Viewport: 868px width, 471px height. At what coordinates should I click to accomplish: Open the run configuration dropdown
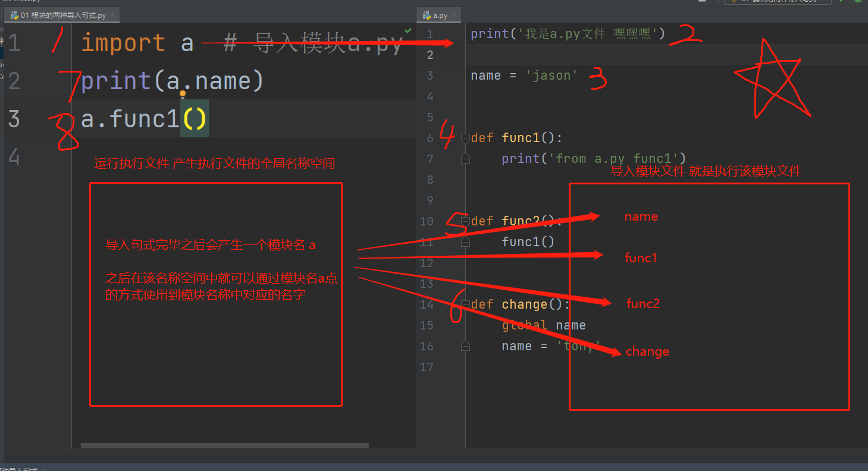pyautogui.click(x=778, y=1)
